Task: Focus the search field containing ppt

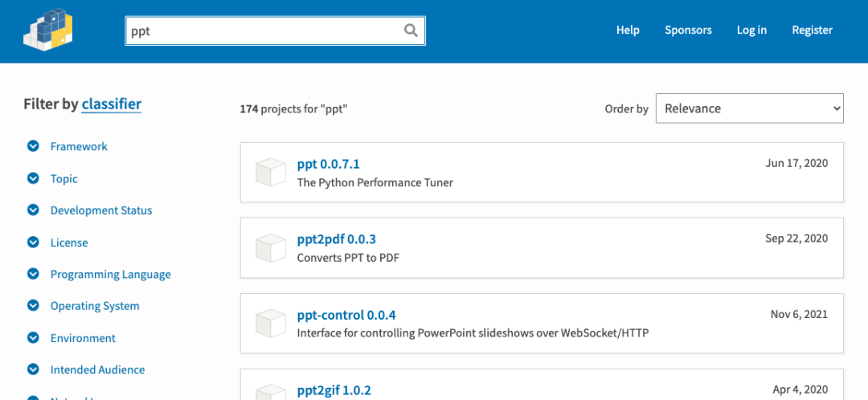Action: pyautogui.click(x=264, y=31)
